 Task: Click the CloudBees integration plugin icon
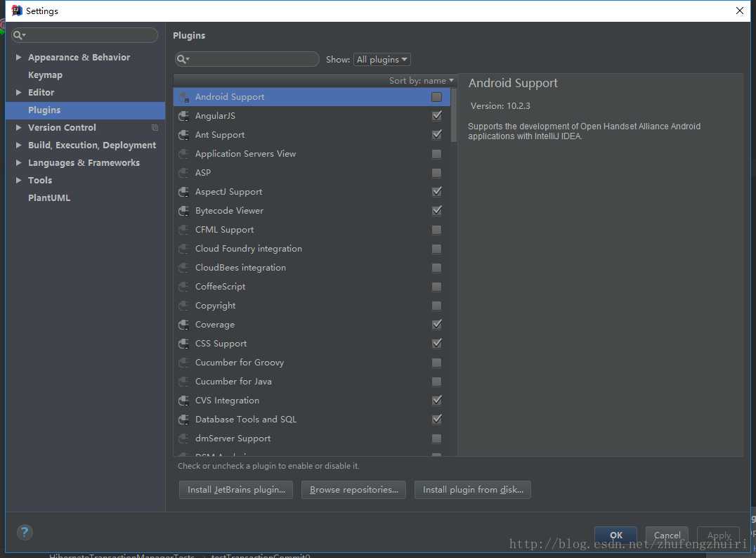tap(183, 268)
